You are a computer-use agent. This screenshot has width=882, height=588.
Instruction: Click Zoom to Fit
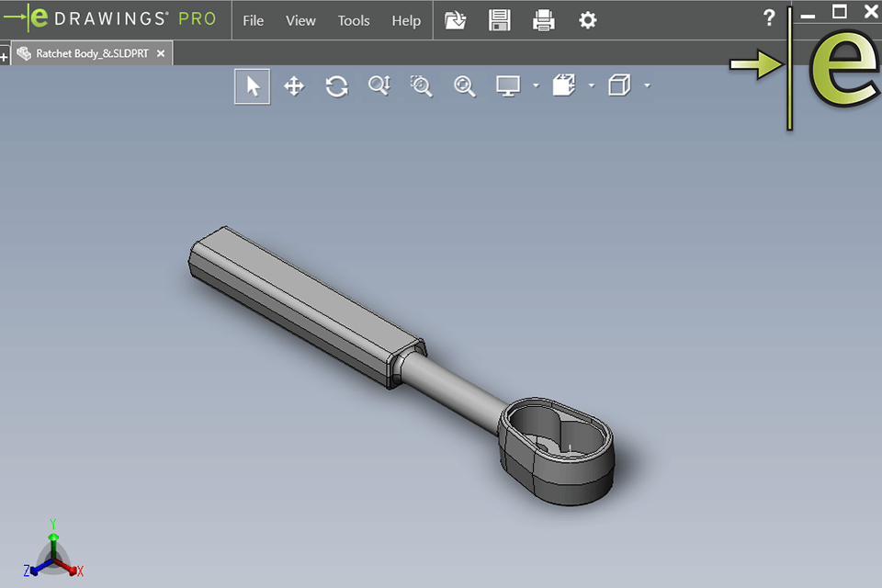point(465,86)
